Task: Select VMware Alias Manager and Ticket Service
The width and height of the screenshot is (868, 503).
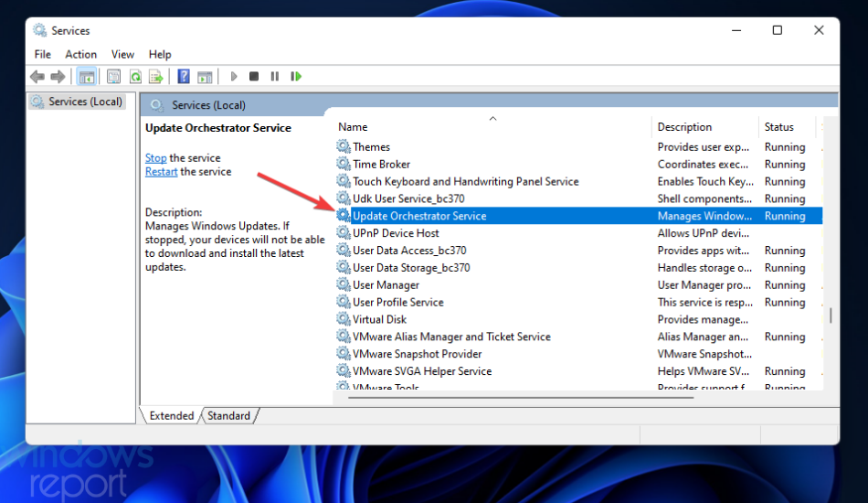Action: [x=578, y=337]
